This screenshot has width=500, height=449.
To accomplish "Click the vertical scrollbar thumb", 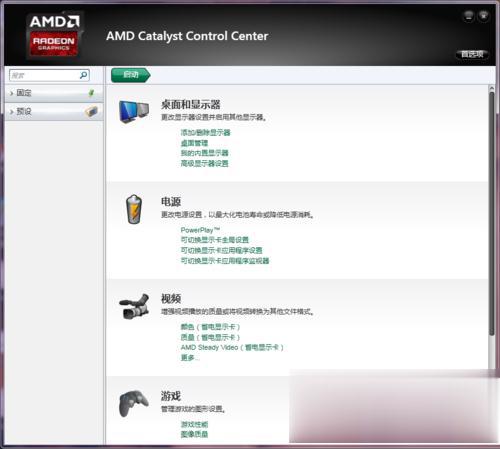I will pyautogui.click(x=491, y=213).
